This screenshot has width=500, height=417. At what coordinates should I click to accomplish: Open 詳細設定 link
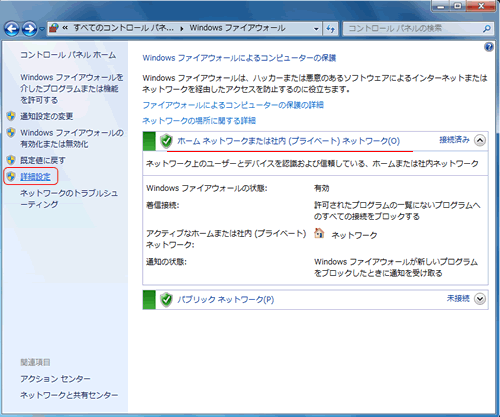(x=35, y=177)
